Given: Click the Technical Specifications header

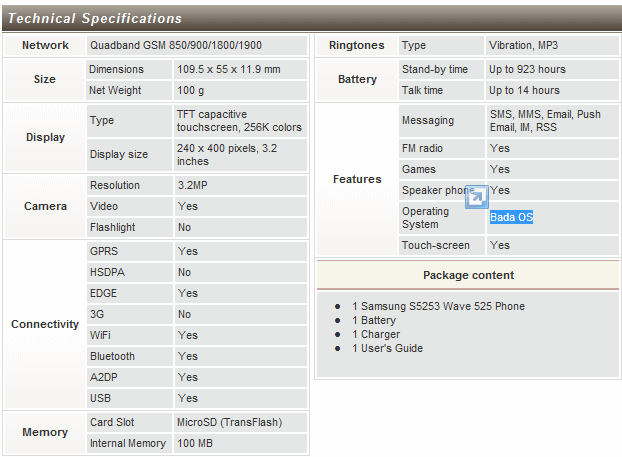Looking at the screenshot, I should [x=95, y=18].
